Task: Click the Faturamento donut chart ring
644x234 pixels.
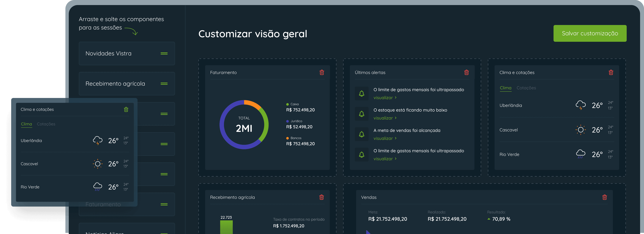Action: coord(244,125)
